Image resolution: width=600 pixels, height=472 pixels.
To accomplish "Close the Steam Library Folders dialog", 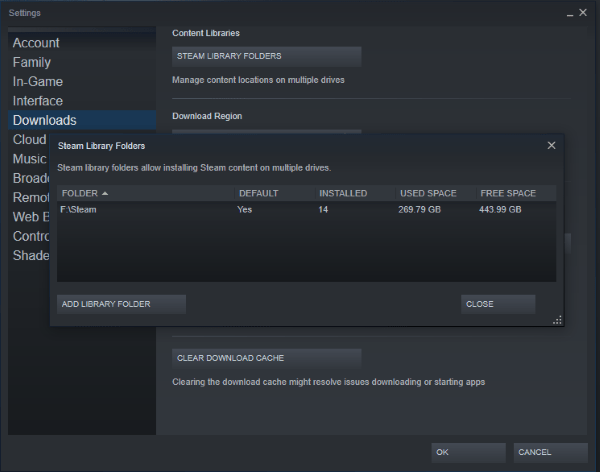I will (551, 145).
